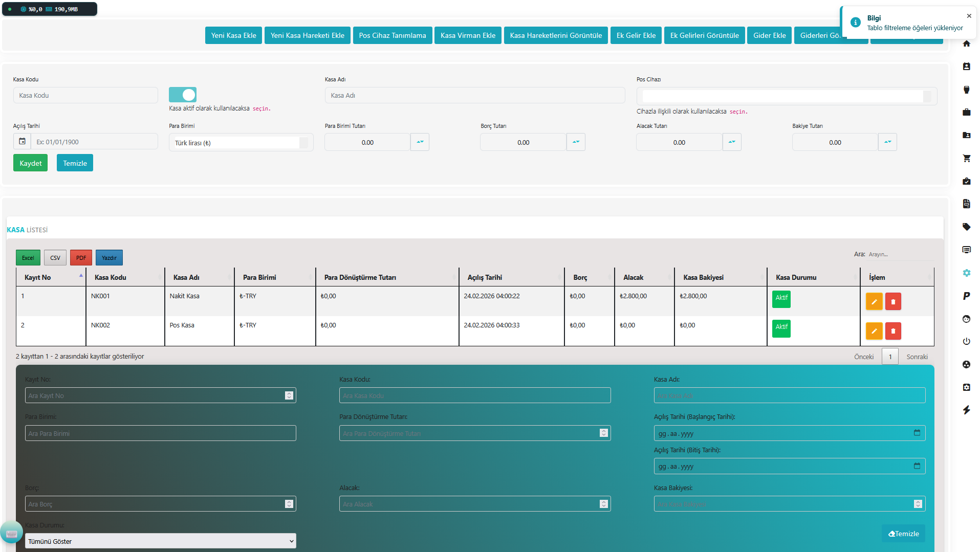This screenshot has width=980, height=552.
Task: Delete the Pos Kasa row with trash icon
Action: [893, 331]
